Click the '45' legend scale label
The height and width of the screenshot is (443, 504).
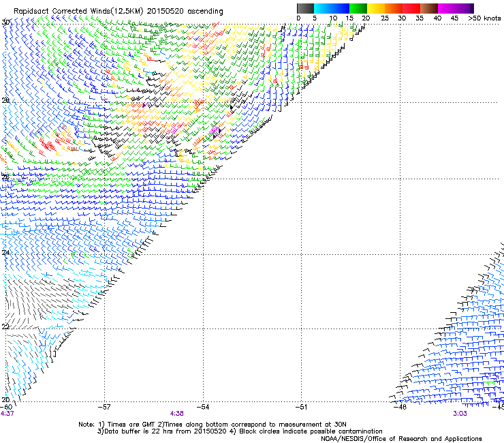pyautogui.click(x=454, y=18)
